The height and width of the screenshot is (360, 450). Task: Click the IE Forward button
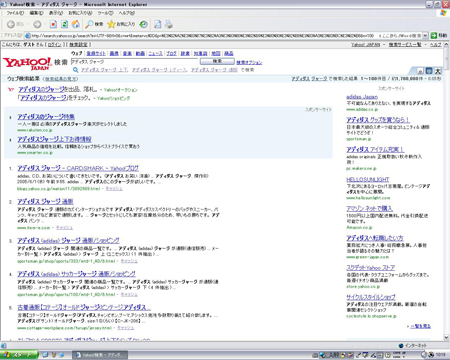(37, 24)
